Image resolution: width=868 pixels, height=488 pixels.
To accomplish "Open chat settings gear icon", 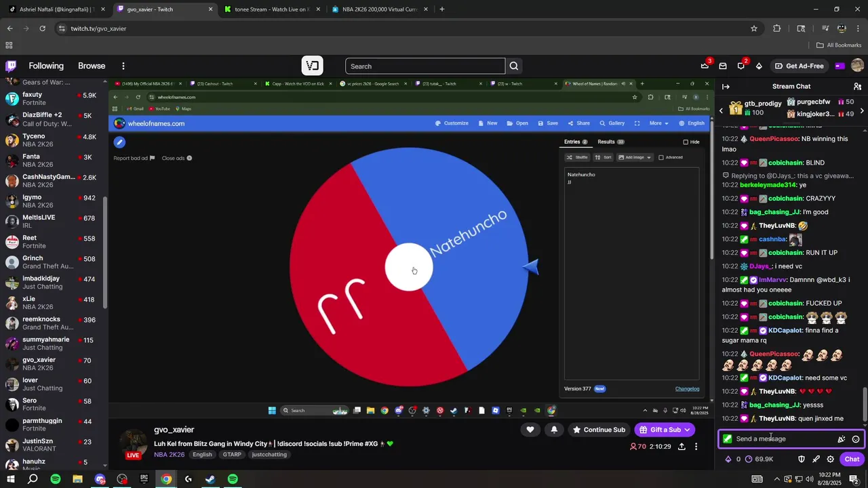I will [x=830, y=459].
